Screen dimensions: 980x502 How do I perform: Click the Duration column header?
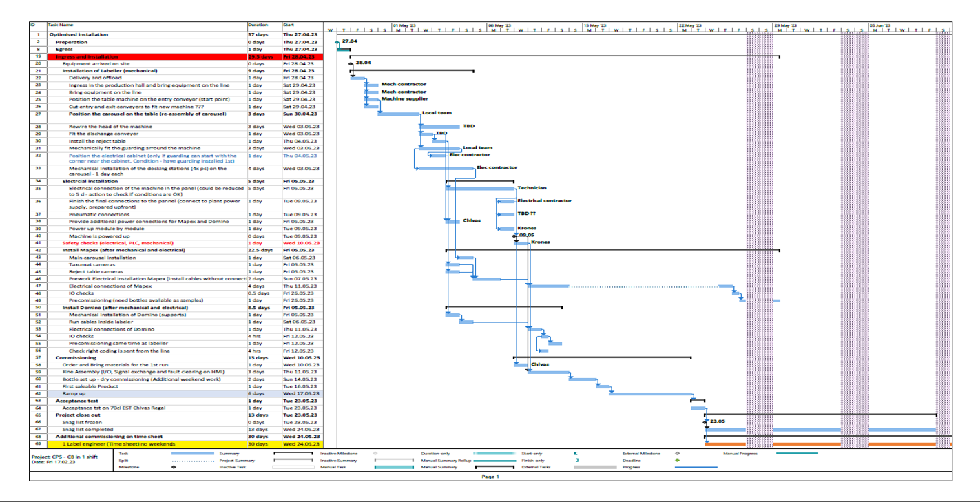(x=258, y=25)
